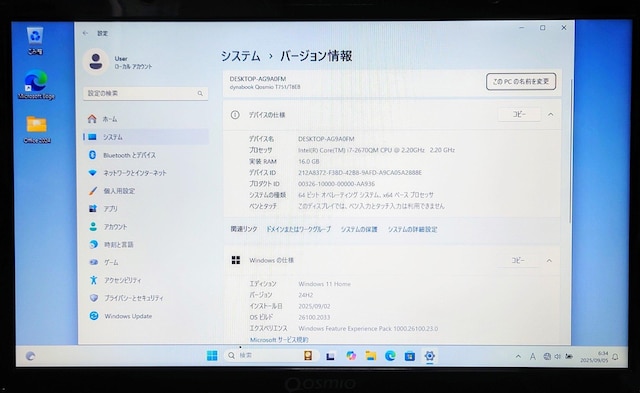Open the notification bell in system tray

click(615, 357)
